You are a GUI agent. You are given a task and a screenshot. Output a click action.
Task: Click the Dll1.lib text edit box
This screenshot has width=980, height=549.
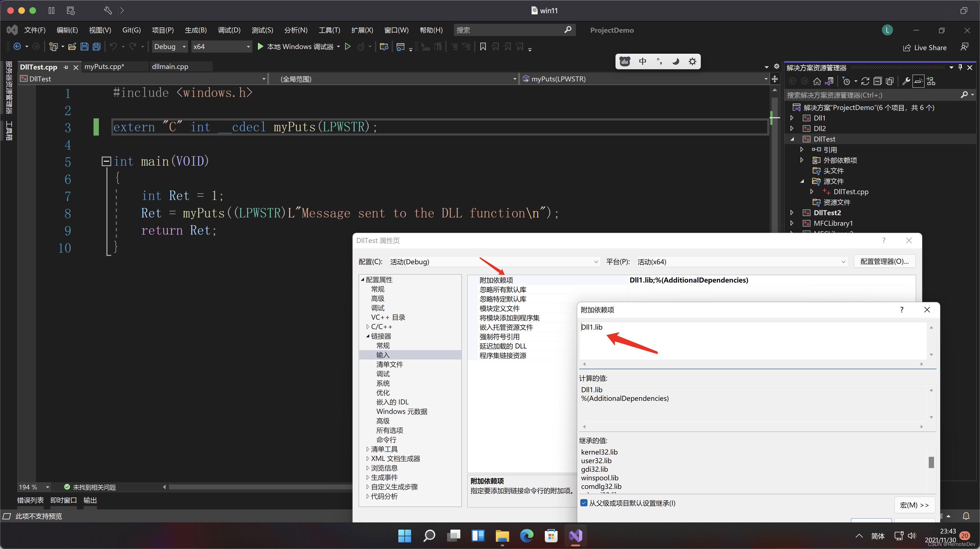tap(753, 341)
